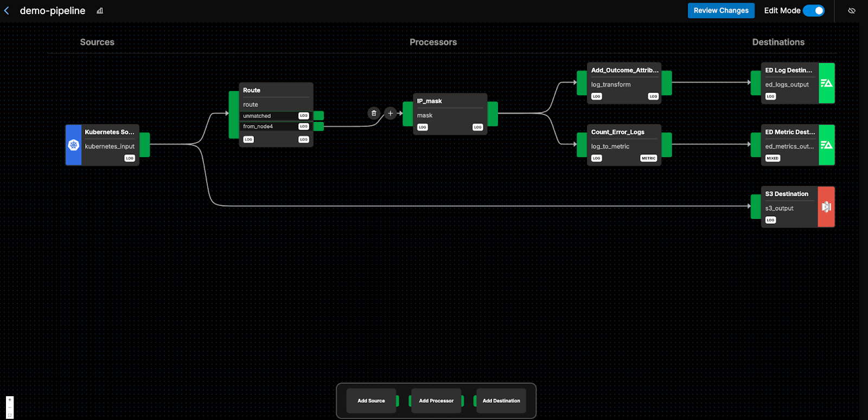
Task: Click the METRIC badge on Count_Error_Logs
Action: [648, 158]
